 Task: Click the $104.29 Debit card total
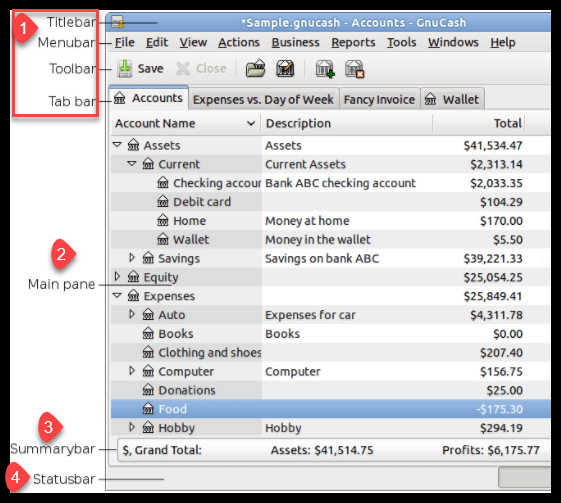coord(501,201)
